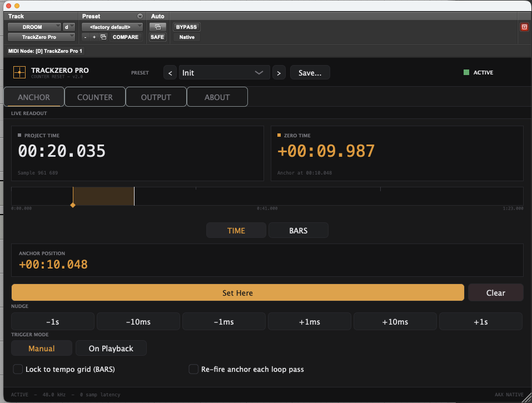Screen dimensions: 532x403
Task: Open the OUTPUT tab
Action: [156, 97]
